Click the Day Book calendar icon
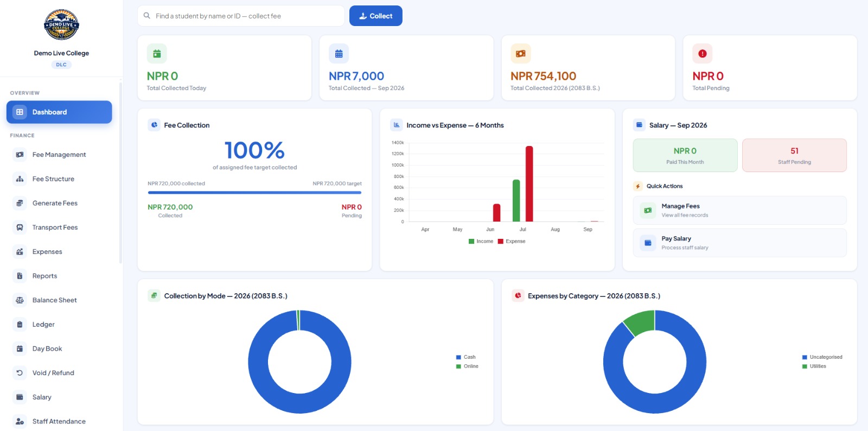This screenshot has width=868, height=431. pos(20,348)
